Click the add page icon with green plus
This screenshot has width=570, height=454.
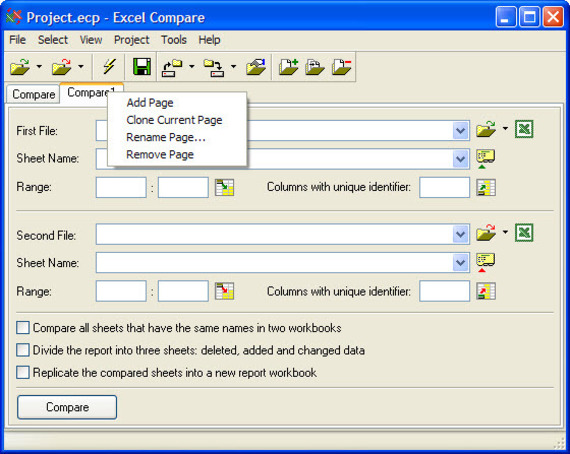pos(288,67)
